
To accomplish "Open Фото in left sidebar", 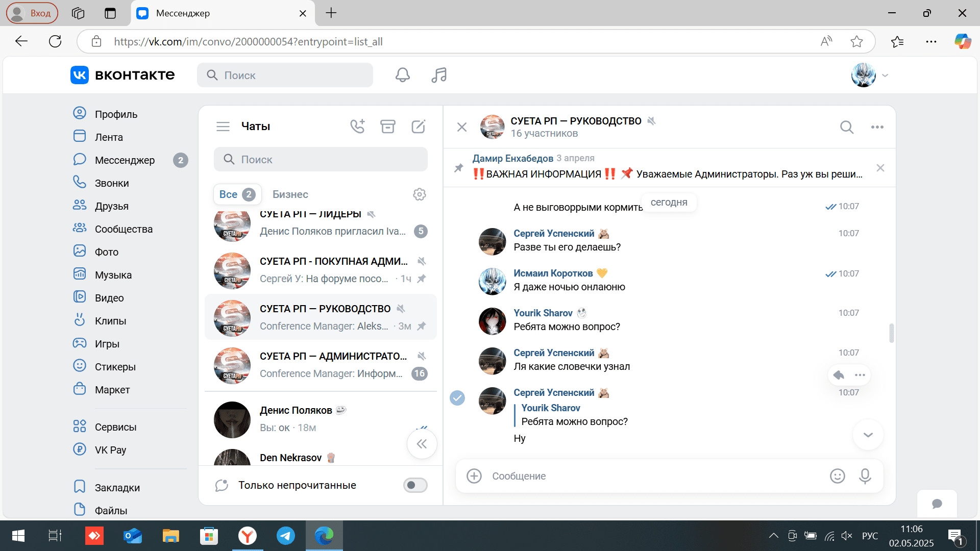I will (x=106, y=252).
